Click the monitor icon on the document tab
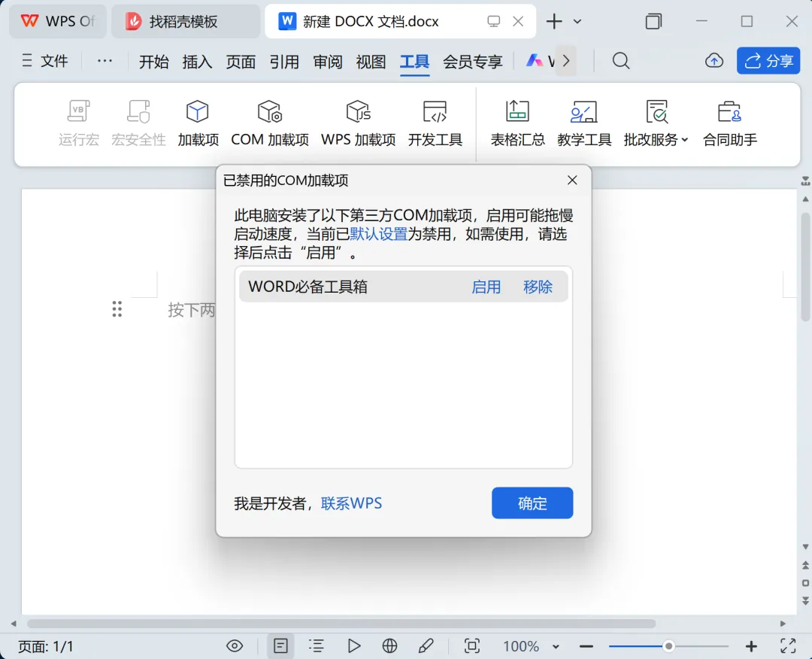812x659 pixels. click(493, 21)
